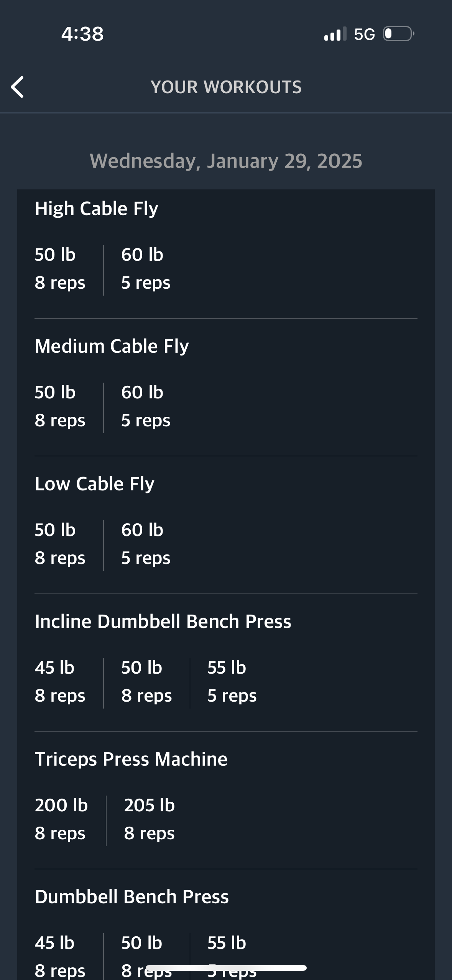
Task: Select Medium Cable Fly 50 lb set
Action: click(60, 406)
